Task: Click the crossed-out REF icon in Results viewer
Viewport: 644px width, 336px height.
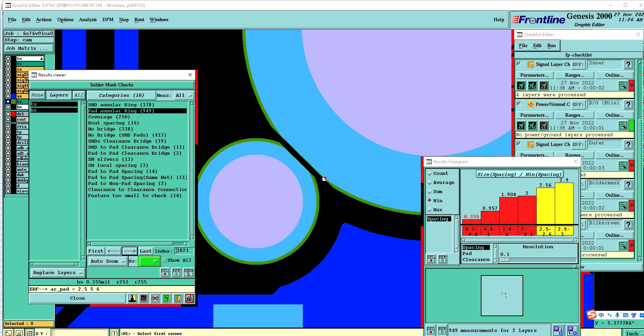Action: (x=155, y=298)
